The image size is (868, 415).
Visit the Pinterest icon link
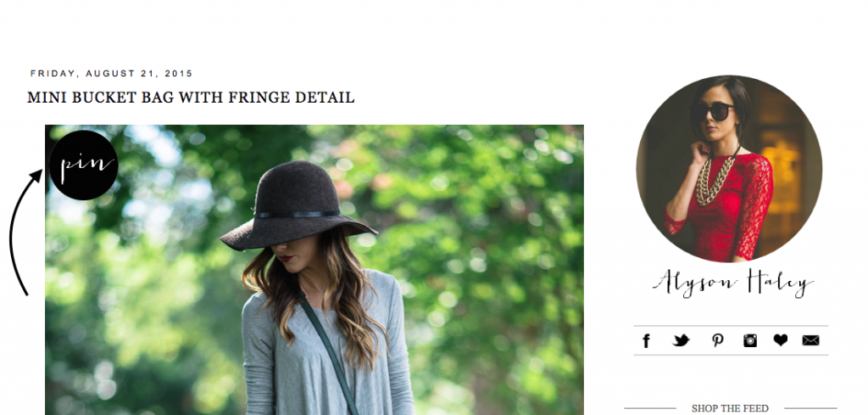717,341
